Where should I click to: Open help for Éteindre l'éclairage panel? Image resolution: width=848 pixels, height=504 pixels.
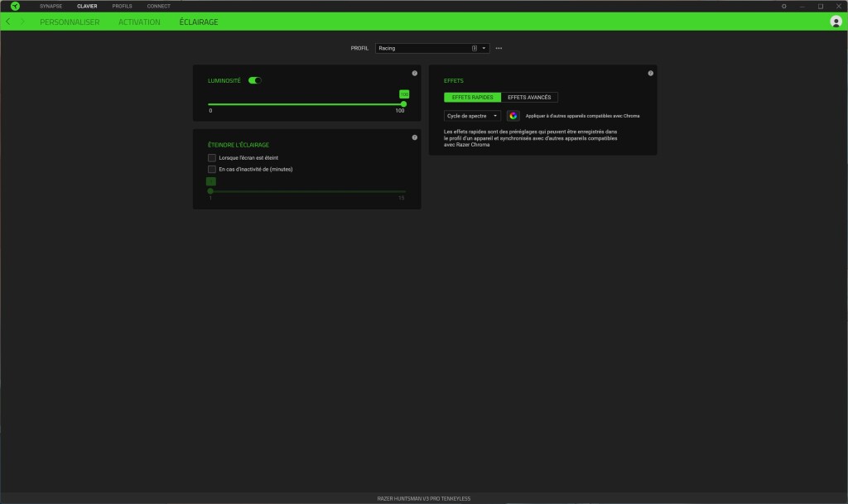[x=415, y=137]
